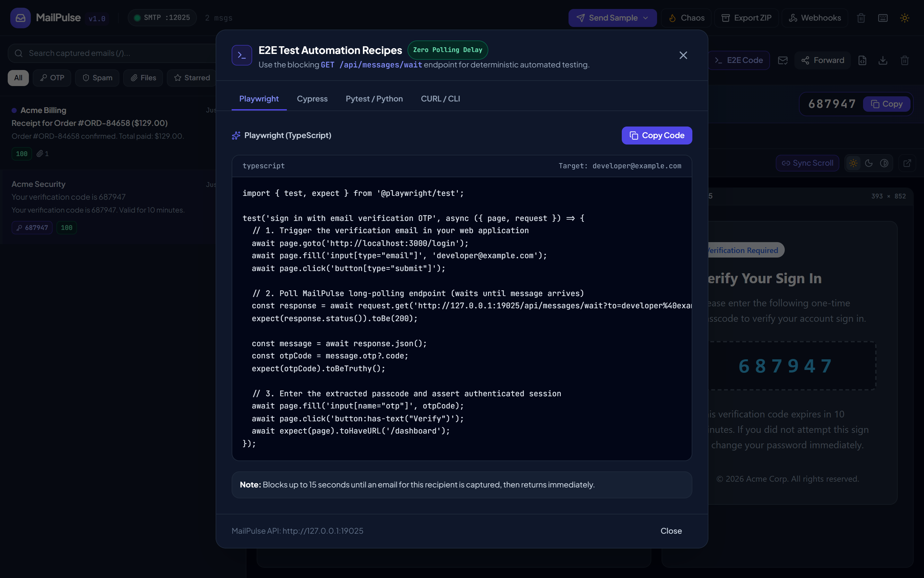The height and width of the screenshot is (578, 924).
Task: Click the MailPulse inbox logo icon
Action: tap(20, 18)
